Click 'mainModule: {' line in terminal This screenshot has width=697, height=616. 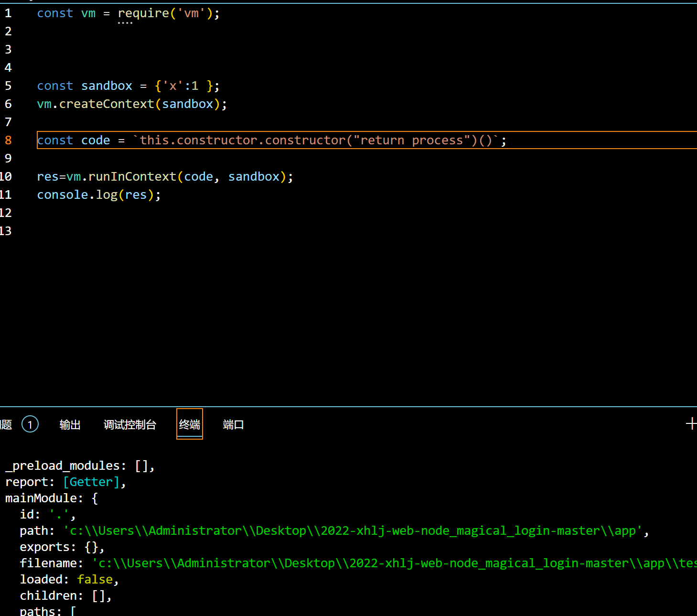[x=52, y=498]
